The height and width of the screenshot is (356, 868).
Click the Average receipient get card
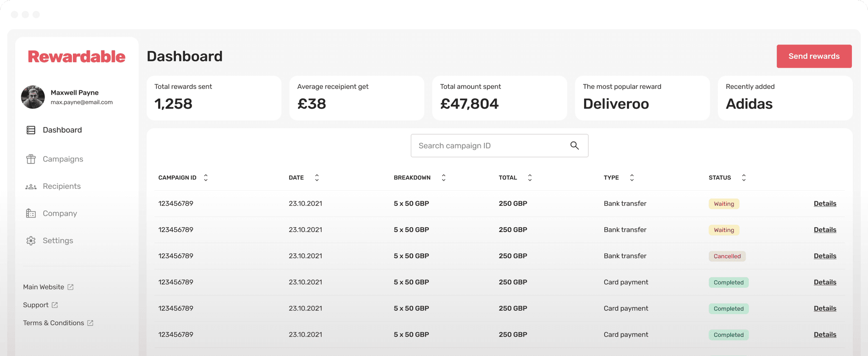(357, 98)
